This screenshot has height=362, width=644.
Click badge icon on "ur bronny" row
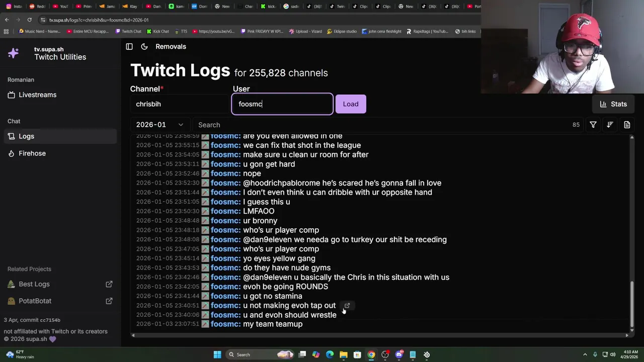tap(205, 221)
